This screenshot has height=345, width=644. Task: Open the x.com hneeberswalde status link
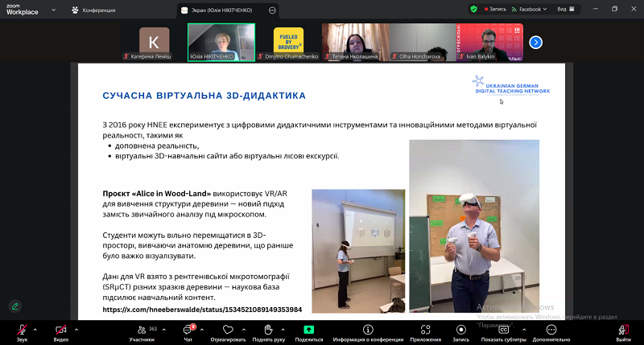(202, 310)
